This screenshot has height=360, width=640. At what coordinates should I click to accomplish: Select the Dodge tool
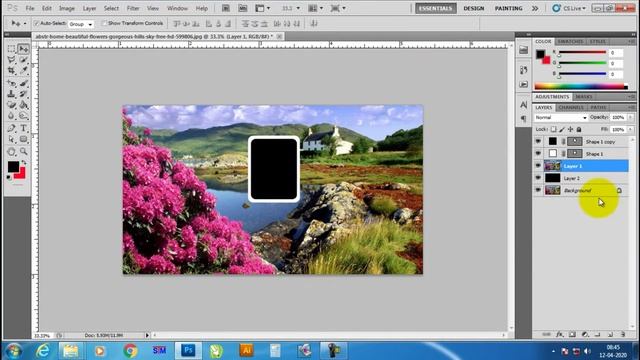[x=23, y=116]
